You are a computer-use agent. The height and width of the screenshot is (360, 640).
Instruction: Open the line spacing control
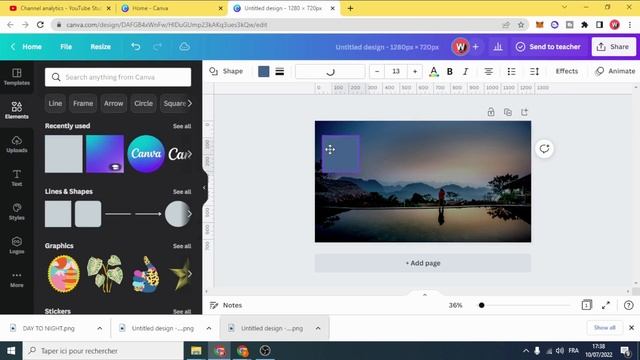click(534, 71)
